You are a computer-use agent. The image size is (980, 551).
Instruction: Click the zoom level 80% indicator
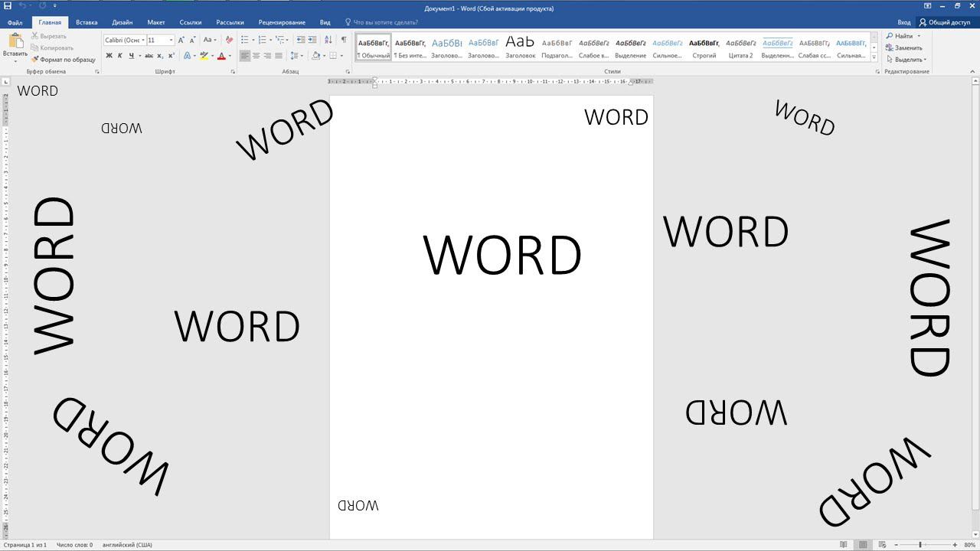click(x=970, y=545)
